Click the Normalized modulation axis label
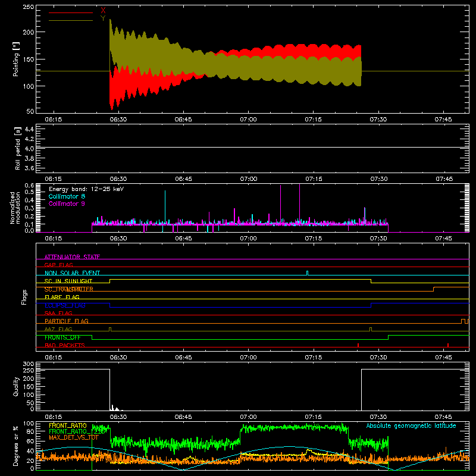The height and width of the screenshot is (476, 476). (15, 208)
